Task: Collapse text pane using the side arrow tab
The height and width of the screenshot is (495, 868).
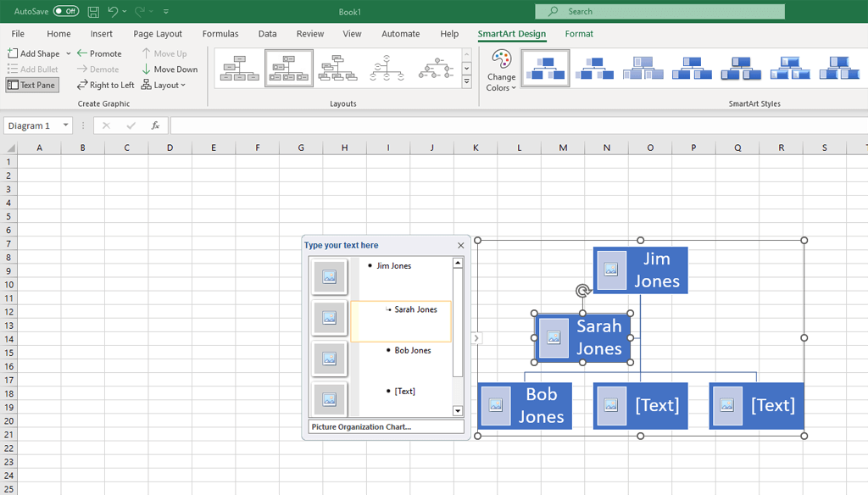Action: 476,338
